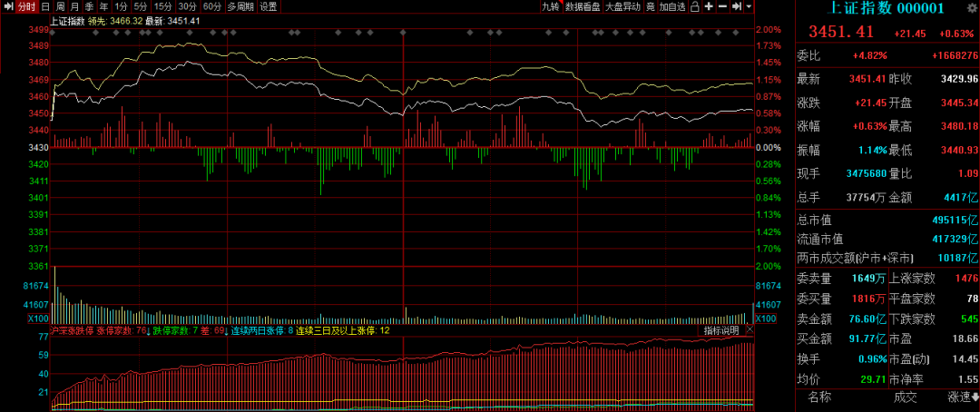Expand the toolbar dropdown arrow
The width and height of the screenshot is (980, 412).
click(x=750, y=7)
